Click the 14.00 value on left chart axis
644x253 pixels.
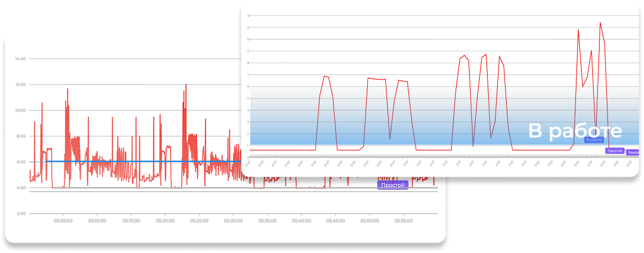[x=20, y=59]
